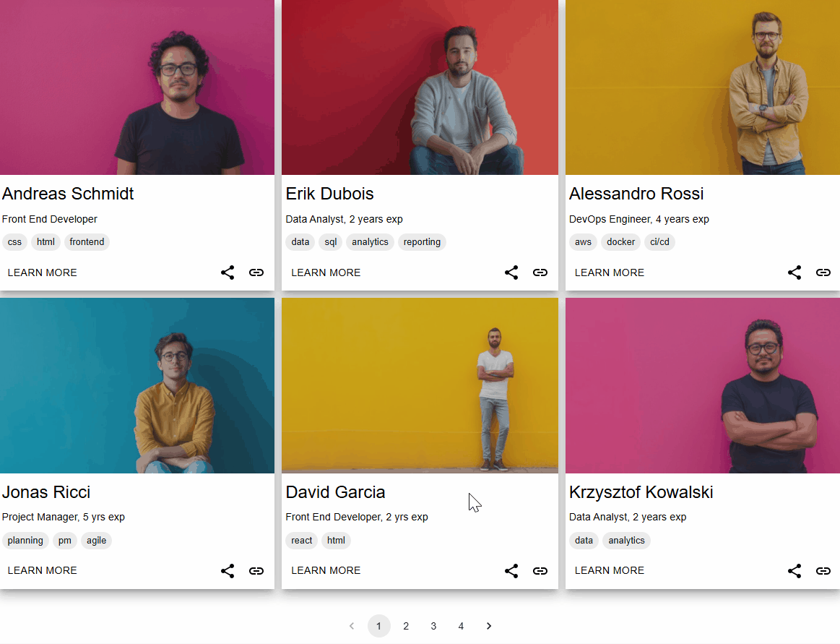Select page 3 in pagination

coord(433,626)
